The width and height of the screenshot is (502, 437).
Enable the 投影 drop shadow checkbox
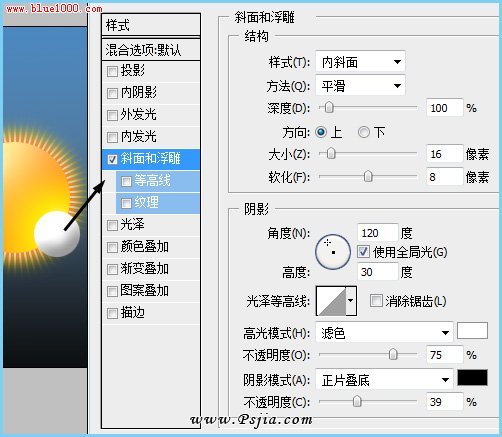[112, 71]
